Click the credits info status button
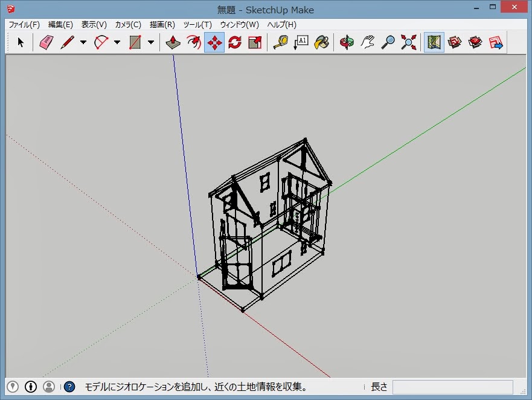This screenshot has height=400, width=532. click(x=31, y=387)
